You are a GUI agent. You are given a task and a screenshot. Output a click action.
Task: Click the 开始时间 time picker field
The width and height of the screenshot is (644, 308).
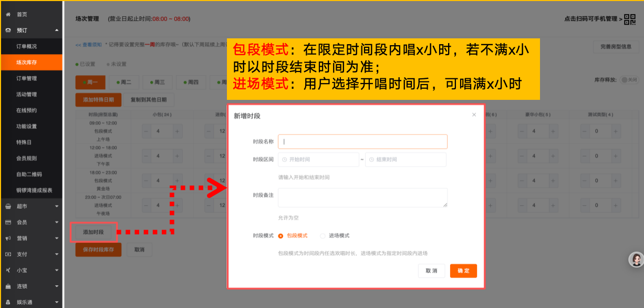(318, 159)
